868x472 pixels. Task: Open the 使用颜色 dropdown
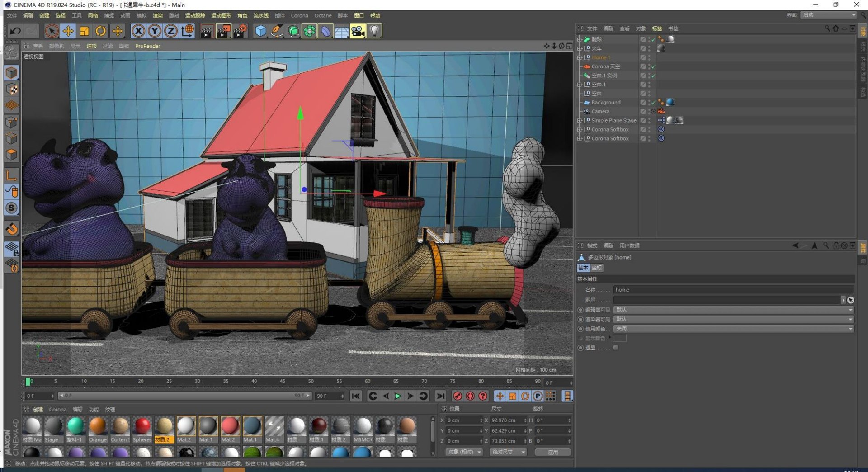[733, 329]
